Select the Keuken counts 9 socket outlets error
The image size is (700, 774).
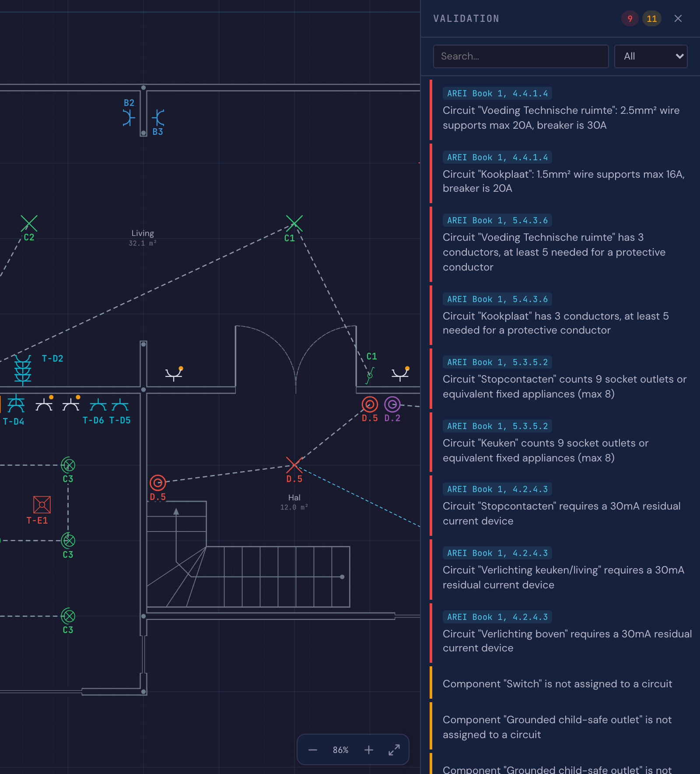[563, 443]
